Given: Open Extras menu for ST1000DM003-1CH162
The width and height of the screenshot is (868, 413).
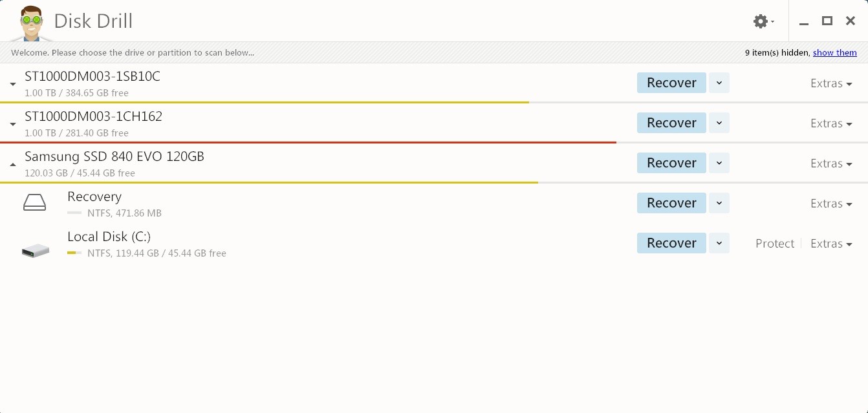Looking at the screenshot, I should click(x=831, y=123).
